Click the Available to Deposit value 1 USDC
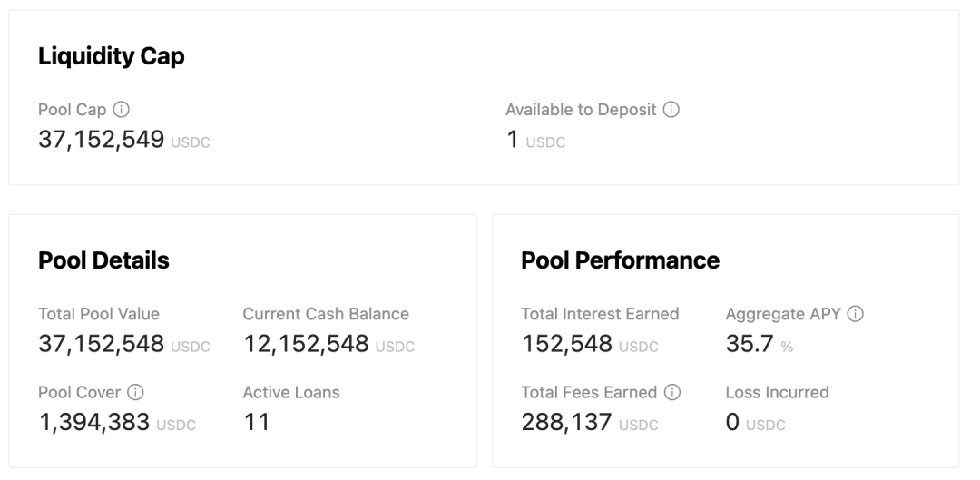Viewport: 980px width, 480px height. [535, 140]
